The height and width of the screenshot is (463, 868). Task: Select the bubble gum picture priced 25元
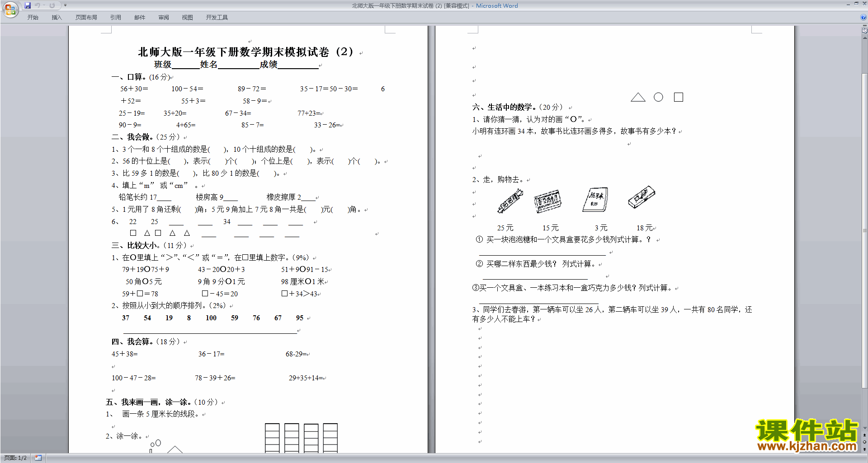[x=510, y=201]
